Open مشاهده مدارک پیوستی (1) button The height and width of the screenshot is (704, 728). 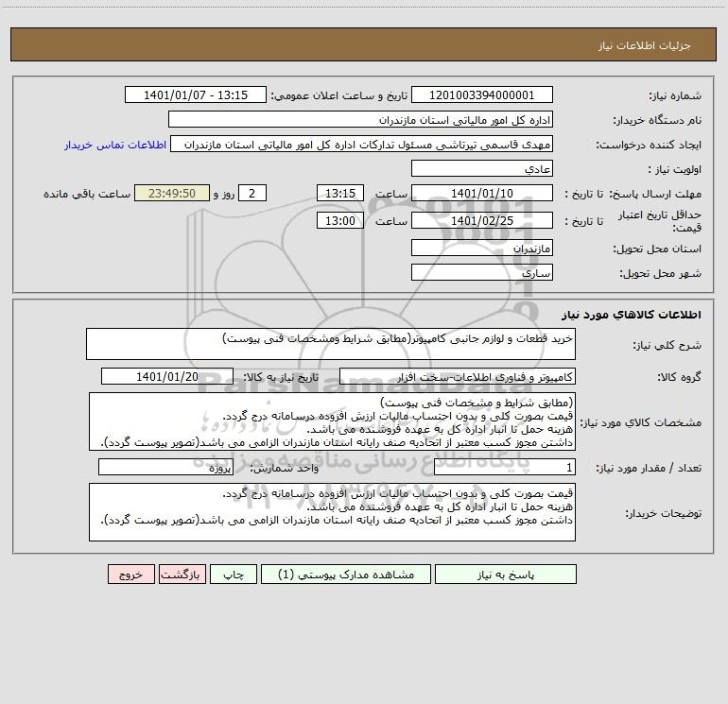pos(346,575)
